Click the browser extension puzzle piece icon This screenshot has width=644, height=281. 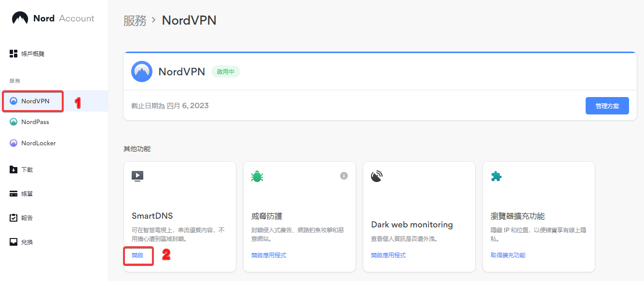(496, 176)
